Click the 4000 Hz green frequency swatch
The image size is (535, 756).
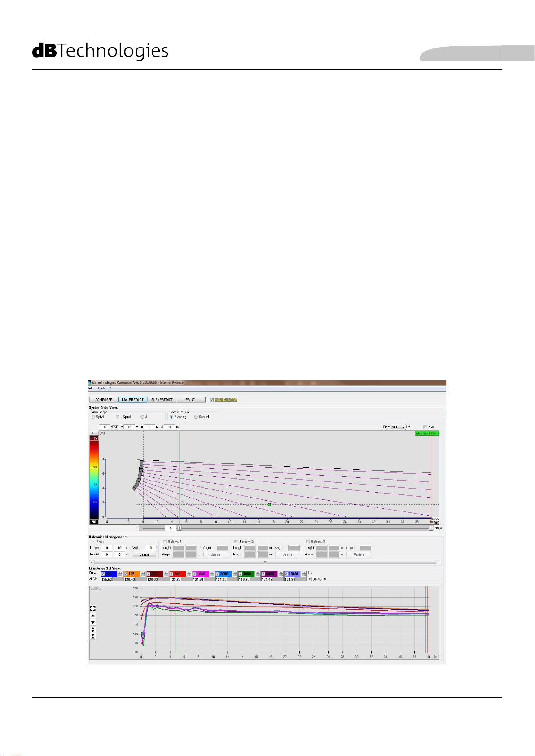pos(247,574)
